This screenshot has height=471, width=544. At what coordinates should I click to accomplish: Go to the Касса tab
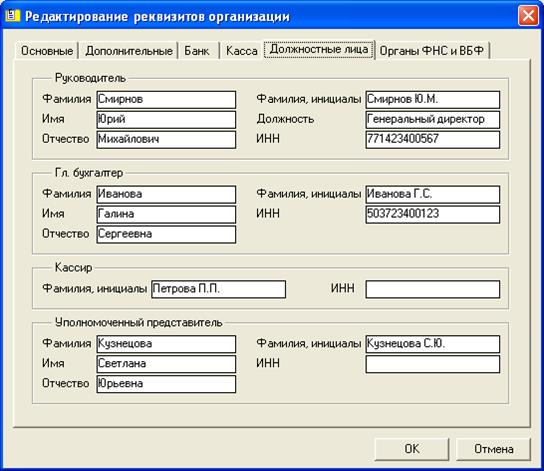[x=241, y=51]
